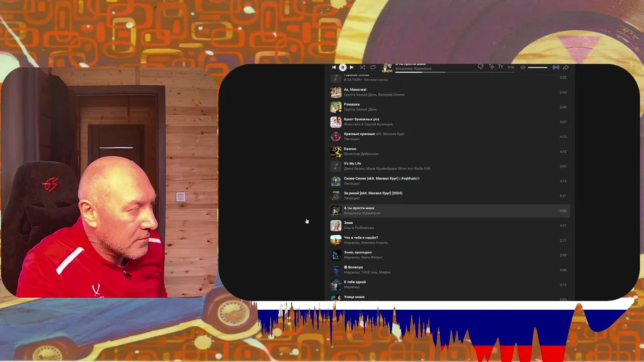Click the За рекой track cover
The image size is (644, 362).
click(336, 196)
